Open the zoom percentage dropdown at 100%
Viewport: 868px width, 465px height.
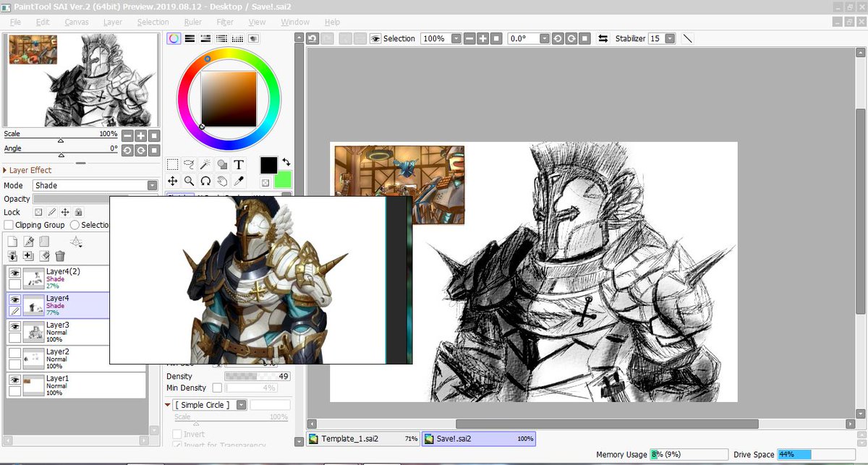coord(456,38)
